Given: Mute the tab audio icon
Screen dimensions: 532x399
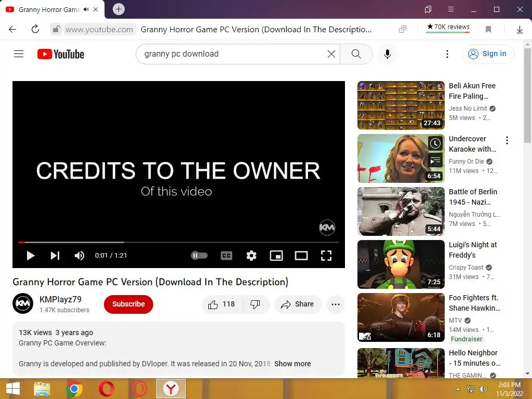Looking at the screenshot, I should [86, 9].
